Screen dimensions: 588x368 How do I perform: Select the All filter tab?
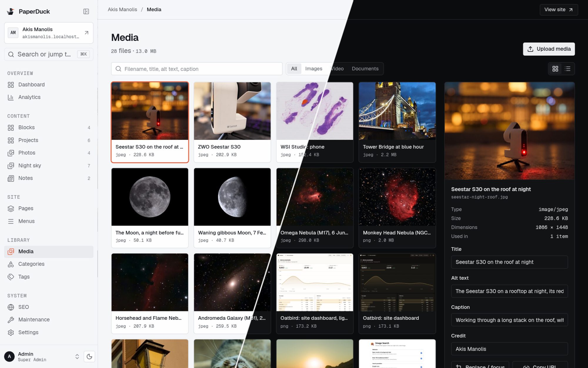294,69
